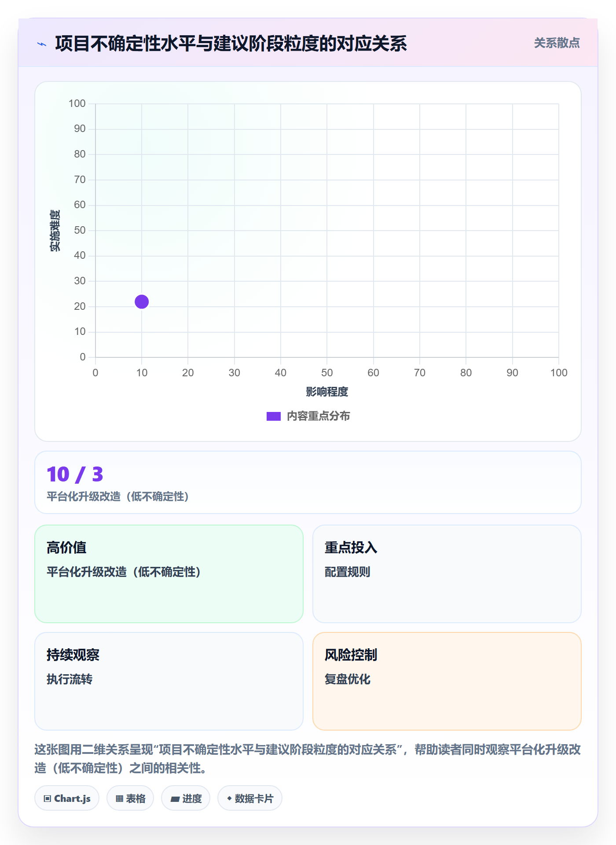Click the 10 / 3 stat value
The width and height of the screenshot is (616, 845).
(x=75, y=474)
